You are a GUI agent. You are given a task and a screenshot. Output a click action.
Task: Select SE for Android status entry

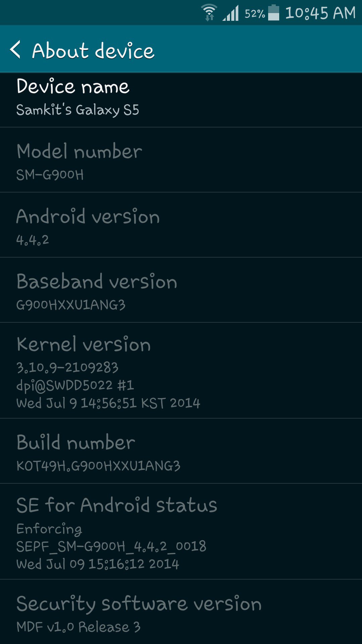tap(181, 532)
